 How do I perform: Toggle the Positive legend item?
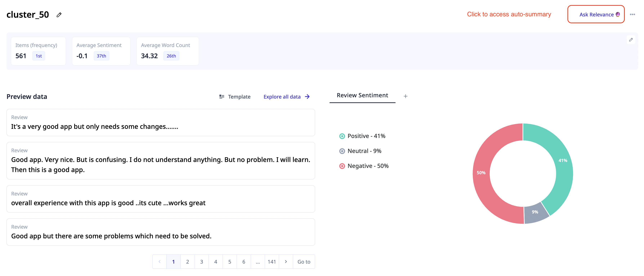(x=362, y=136)
